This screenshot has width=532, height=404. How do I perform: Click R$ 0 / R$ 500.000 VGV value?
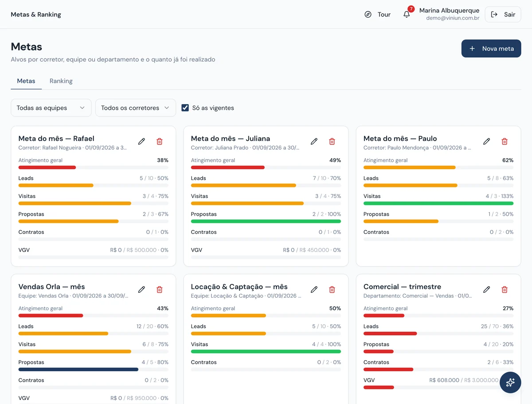pyautogui.click(x=139, y=250)
